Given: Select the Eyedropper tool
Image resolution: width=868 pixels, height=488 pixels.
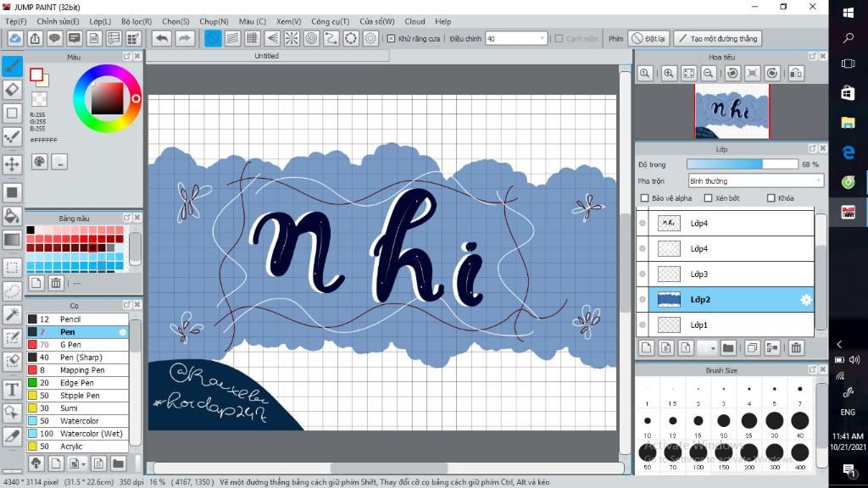Looking at the screenshot, I should (x=12, y=436).
